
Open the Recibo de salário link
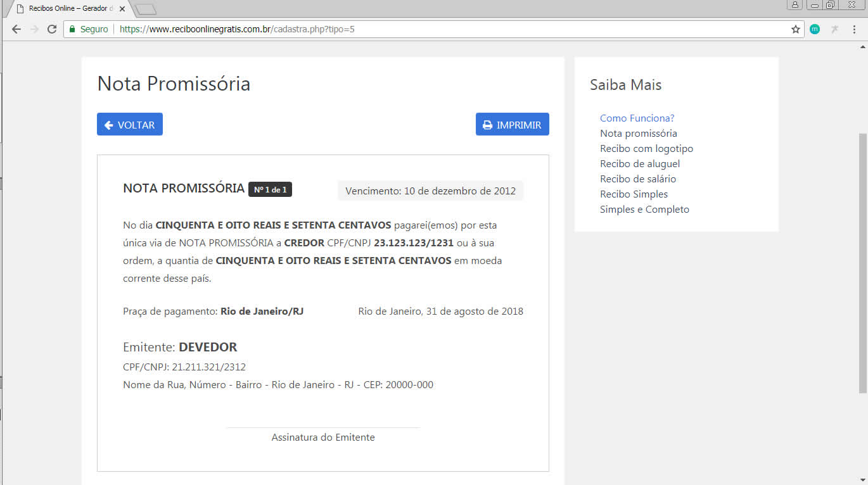tap(638, 179)
